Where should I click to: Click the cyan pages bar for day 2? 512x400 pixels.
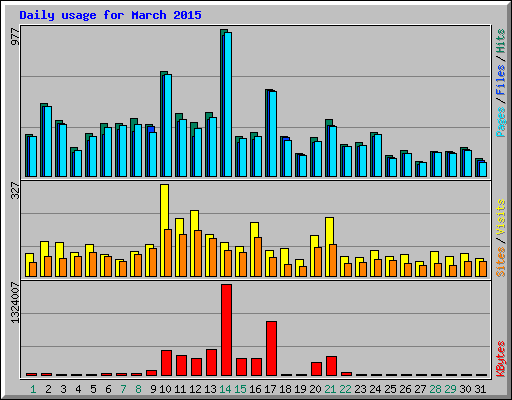[48, 141]
